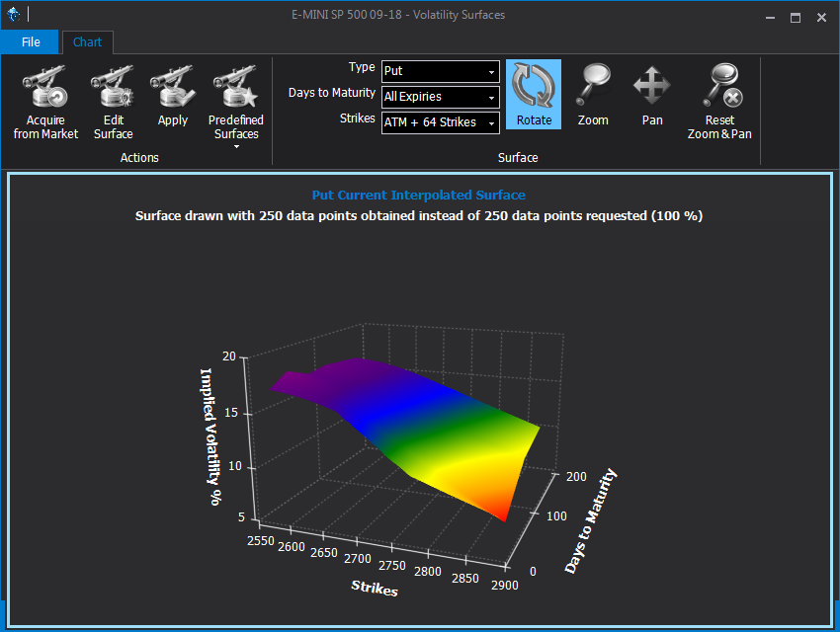Screen dimensions: 840x632
Task: Click the Put Current Interpolated Surface title
Action: point(419,196)
